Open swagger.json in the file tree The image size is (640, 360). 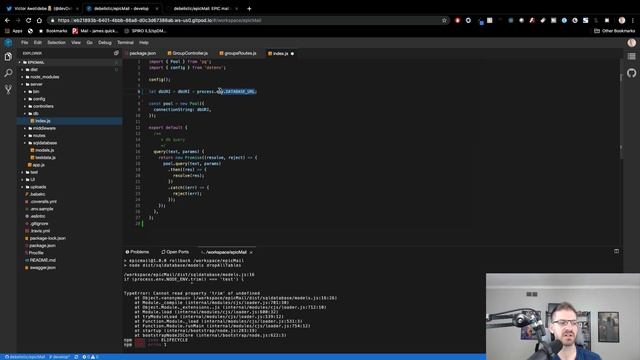click(42, 268)
